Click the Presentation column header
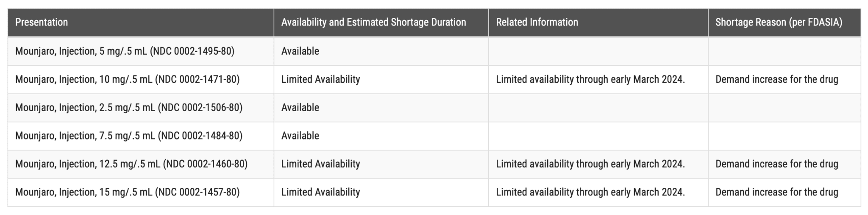Viewport: 868px width, 215px height. [x=42, y=22]
